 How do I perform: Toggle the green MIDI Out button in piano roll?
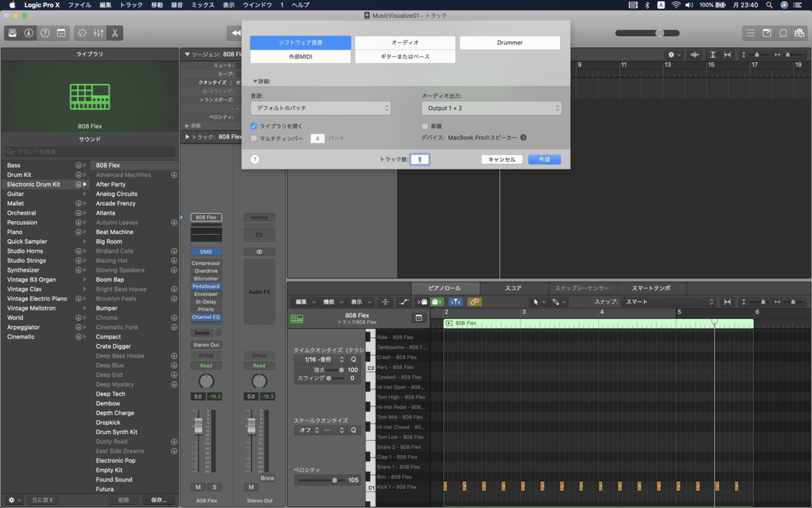click(x=437, y=302)
